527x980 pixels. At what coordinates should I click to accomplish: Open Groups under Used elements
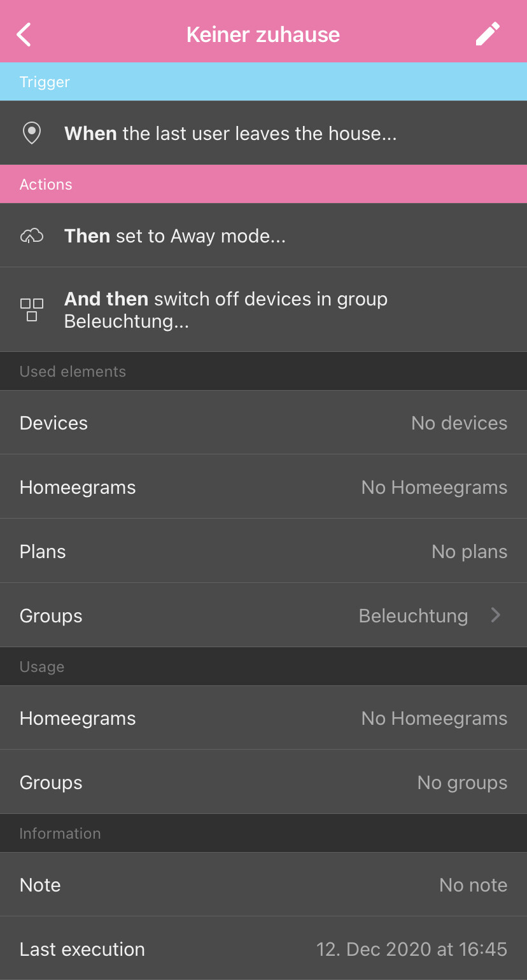[x=263, y=615]
